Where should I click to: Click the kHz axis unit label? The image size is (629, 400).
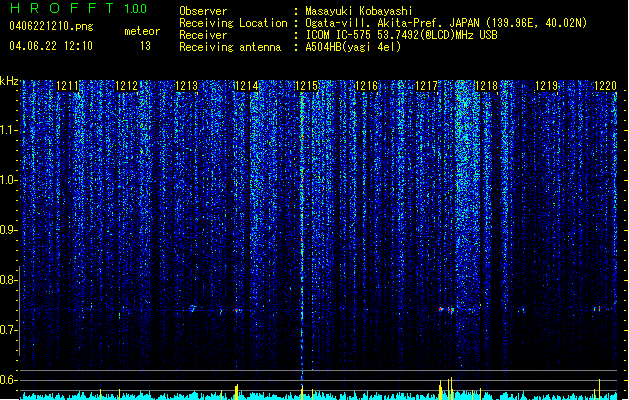click(9, 81)
